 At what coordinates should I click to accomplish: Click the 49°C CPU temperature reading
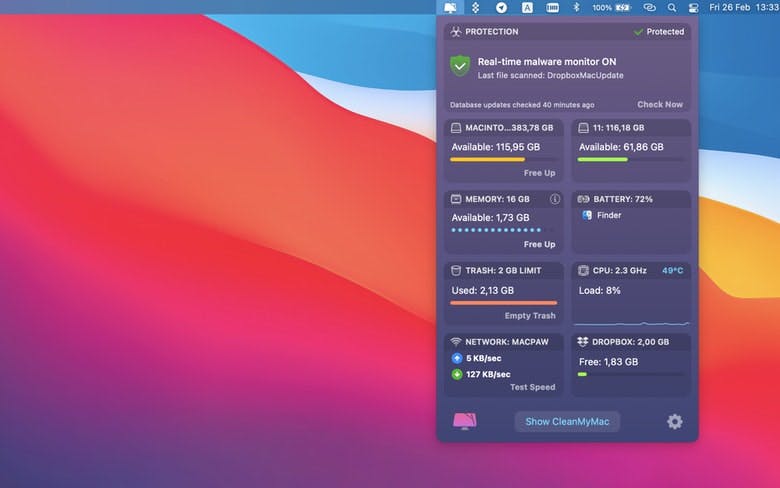point(673,271)
